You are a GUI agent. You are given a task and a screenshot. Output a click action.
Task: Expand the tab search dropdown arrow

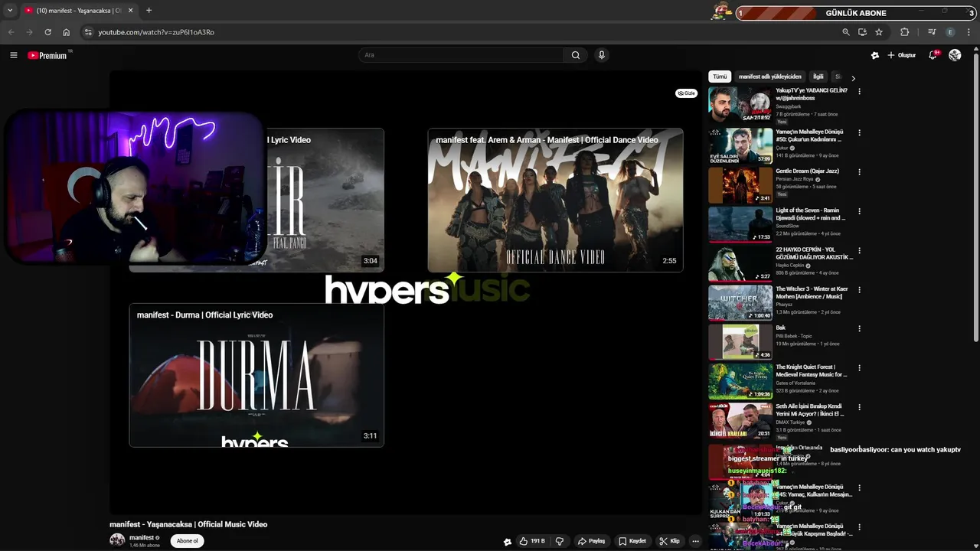click(9, 11)
